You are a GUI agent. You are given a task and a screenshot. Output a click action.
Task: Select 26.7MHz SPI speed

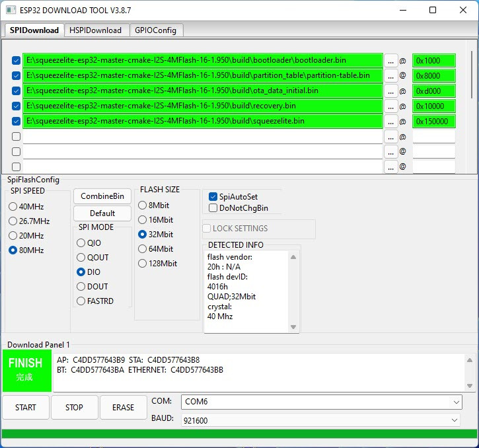click(29, 221)
